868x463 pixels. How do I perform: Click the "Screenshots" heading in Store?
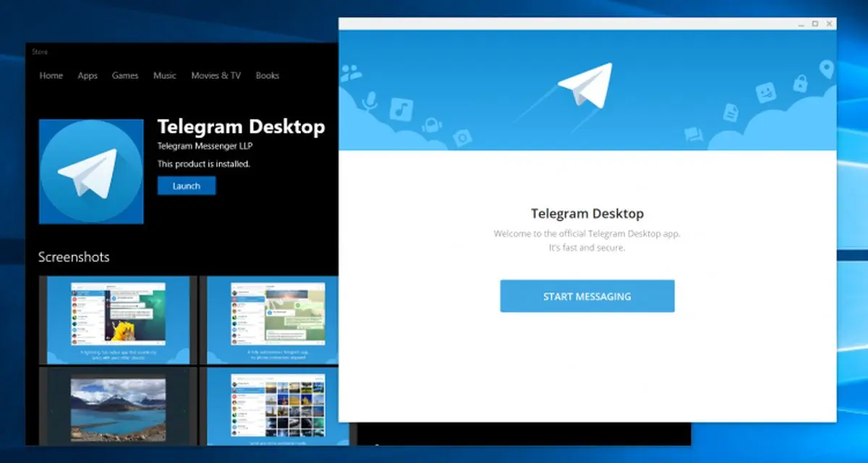pyautogui.click(x=74, y=257)
